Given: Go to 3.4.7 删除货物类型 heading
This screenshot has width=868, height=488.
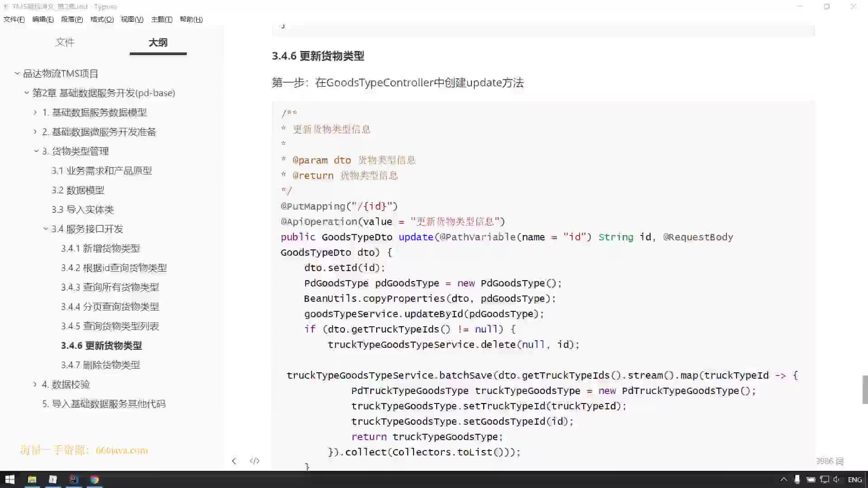Looking at the screenshot, I should point(100,365).
